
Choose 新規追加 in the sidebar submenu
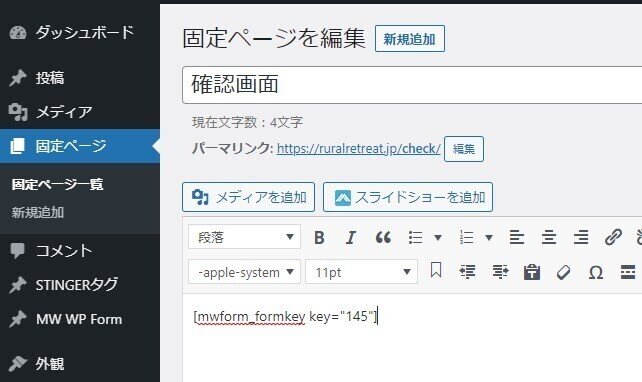(x=38, y=212)
